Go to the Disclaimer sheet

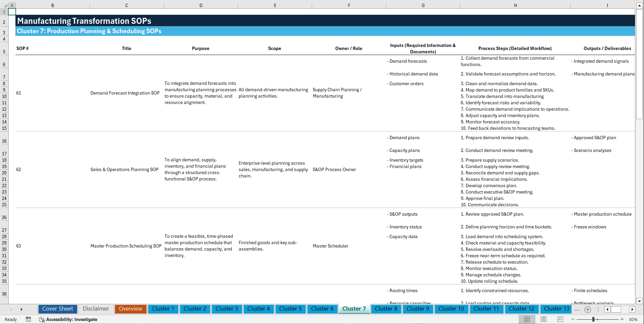click(x=96, y=309)
